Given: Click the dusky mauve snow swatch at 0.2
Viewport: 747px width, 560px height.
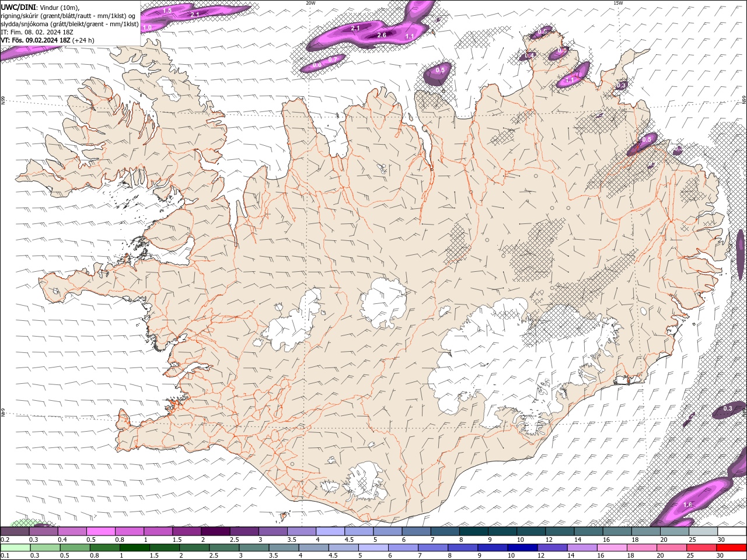Looking at the screenshot, I should 15,531.
